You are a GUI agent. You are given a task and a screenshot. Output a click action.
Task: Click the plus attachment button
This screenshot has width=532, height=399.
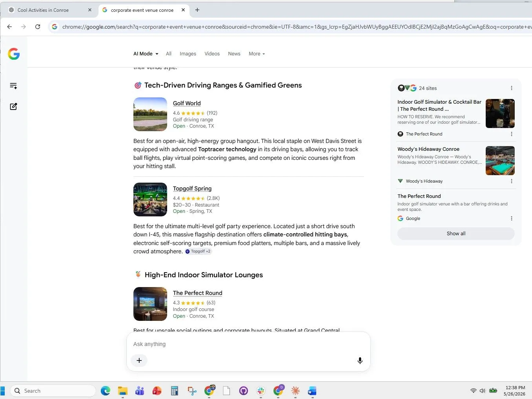coord(139,361)
